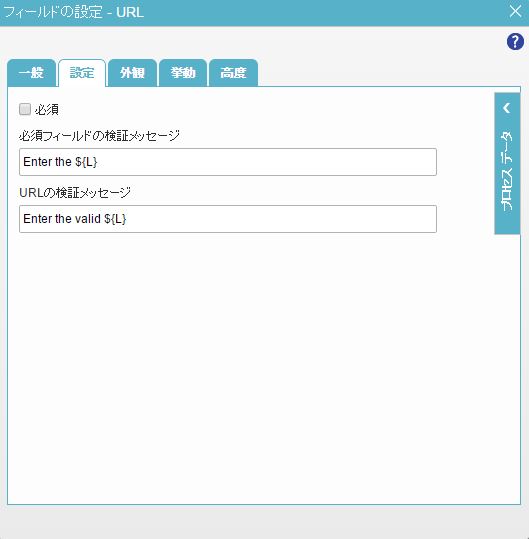Focus the URLの検証メッセージ input box
This screenshot has width=529, height=539.
pos(228,219)
